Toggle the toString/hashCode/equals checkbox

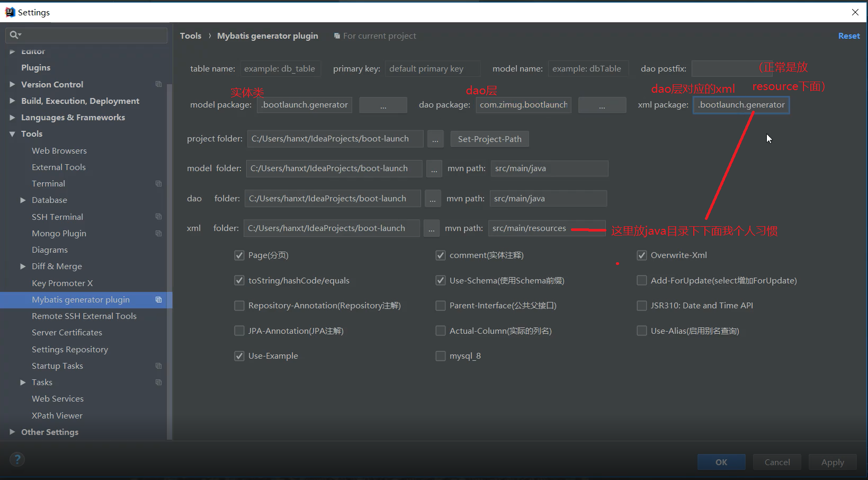239,280
